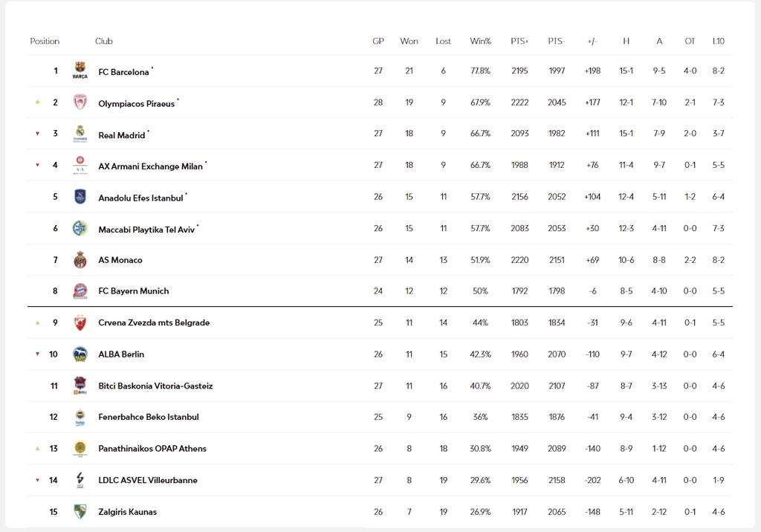Open Bitci Baskonia Vitoria-Gasteiz team page
761x532 pixels.
tap(155, 386)
